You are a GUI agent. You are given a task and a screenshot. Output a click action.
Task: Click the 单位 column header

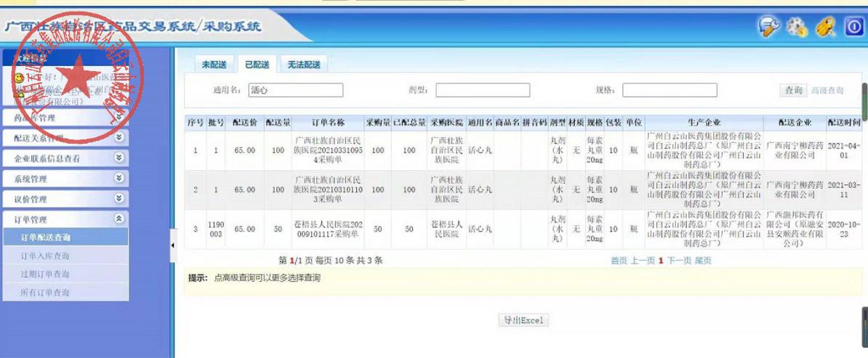point(634,122)
